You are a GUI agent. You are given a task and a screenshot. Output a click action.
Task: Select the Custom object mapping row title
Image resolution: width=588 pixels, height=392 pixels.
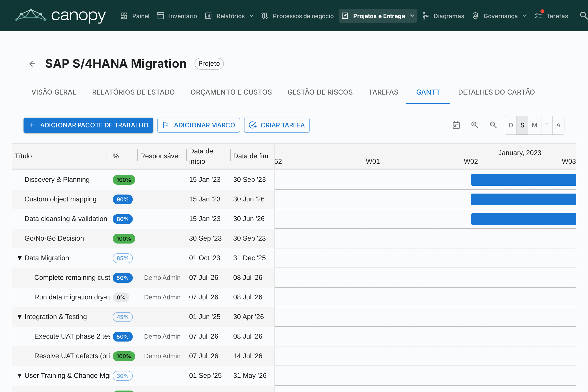coord(61,199)
